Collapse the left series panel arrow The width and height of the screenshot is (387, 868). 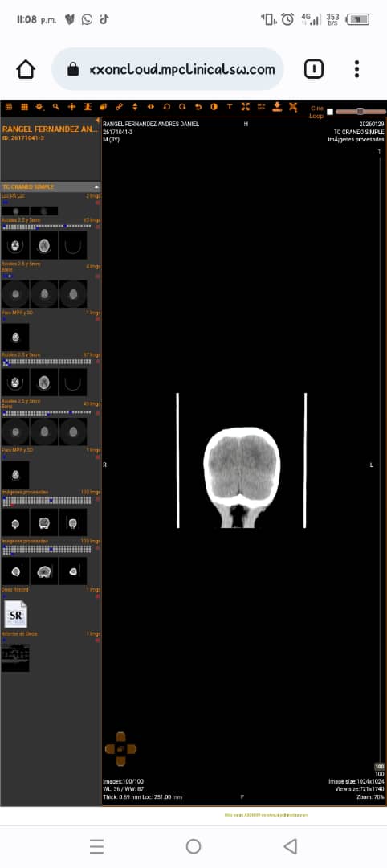(x=98, y=120)
